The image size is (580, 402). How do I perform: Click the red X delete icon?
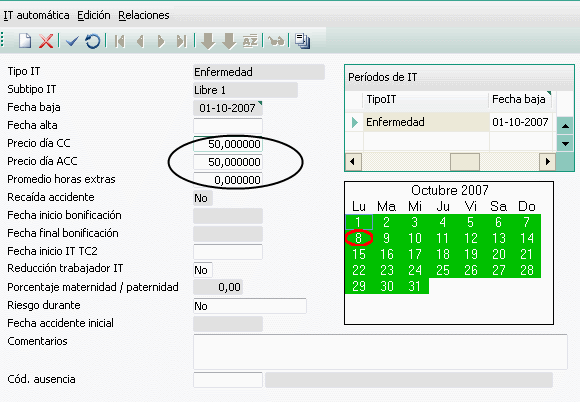pyautogui.click(x=46, y=41)
